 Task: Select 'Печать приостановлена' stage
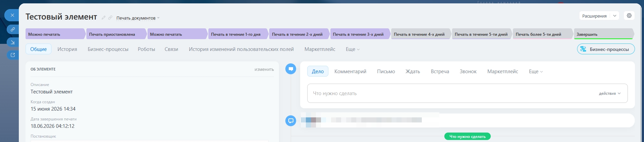tap(116, 34)
